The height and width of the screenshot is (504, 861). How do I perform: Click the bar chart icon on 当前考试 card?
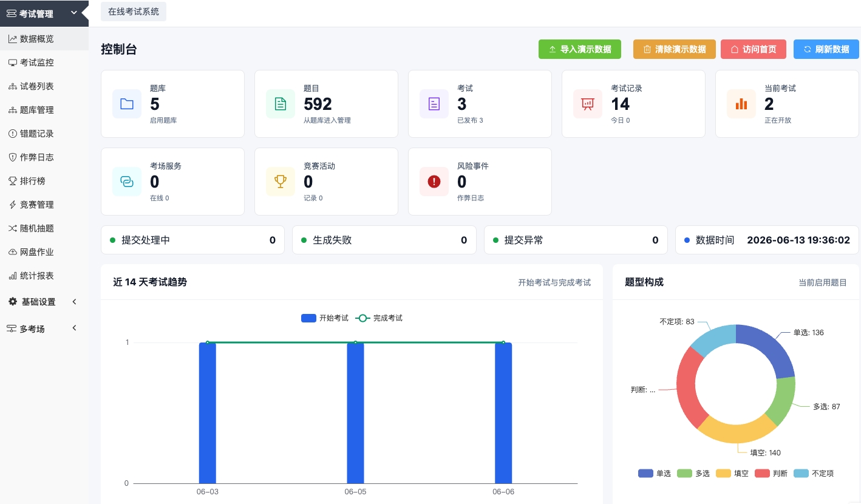(x=741, y=104)
